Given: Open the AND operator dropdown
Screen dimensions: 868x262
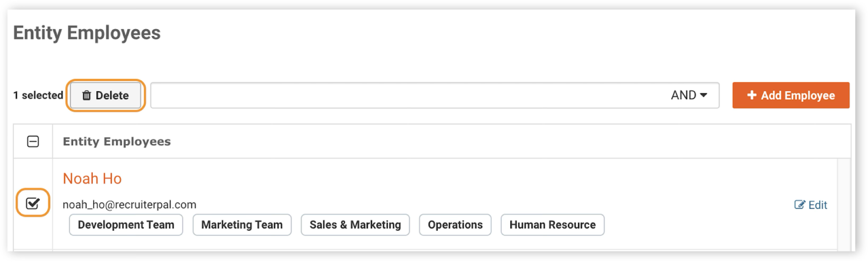Looking at the screenshot, I should [x=689, y=95].
